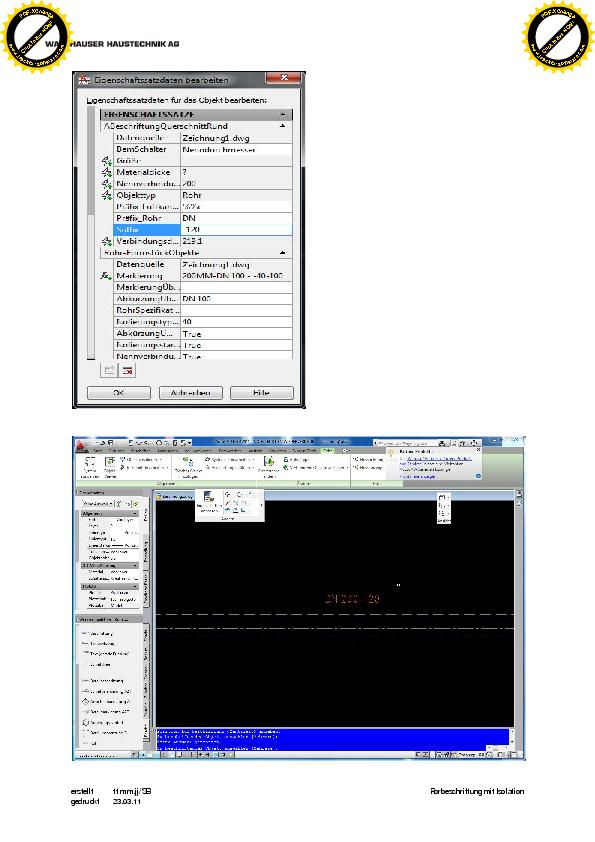Click the formula icon beside Markierung
Viewport: 595px width, 842px height.
point(105,276)
